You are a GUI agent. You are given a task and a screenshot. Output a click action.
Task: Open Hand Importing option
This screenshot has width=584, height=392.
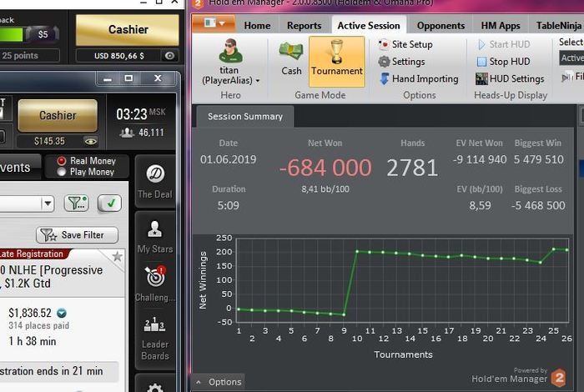(419, 79)
